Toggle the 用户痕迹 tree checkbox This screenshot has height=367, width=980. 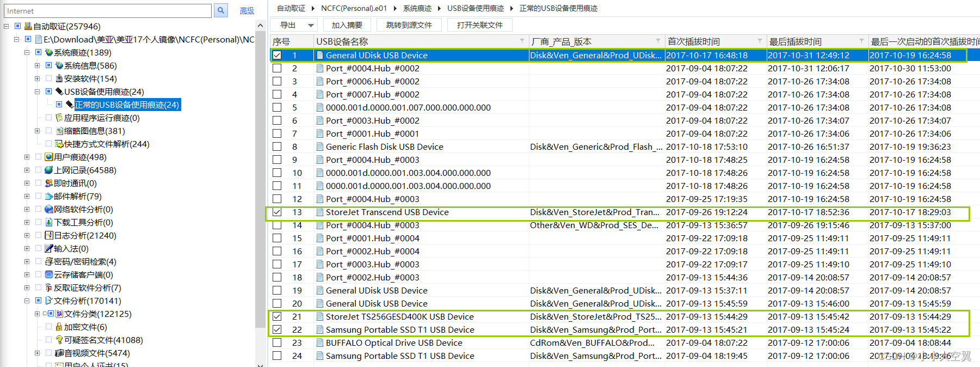point(38,157)
